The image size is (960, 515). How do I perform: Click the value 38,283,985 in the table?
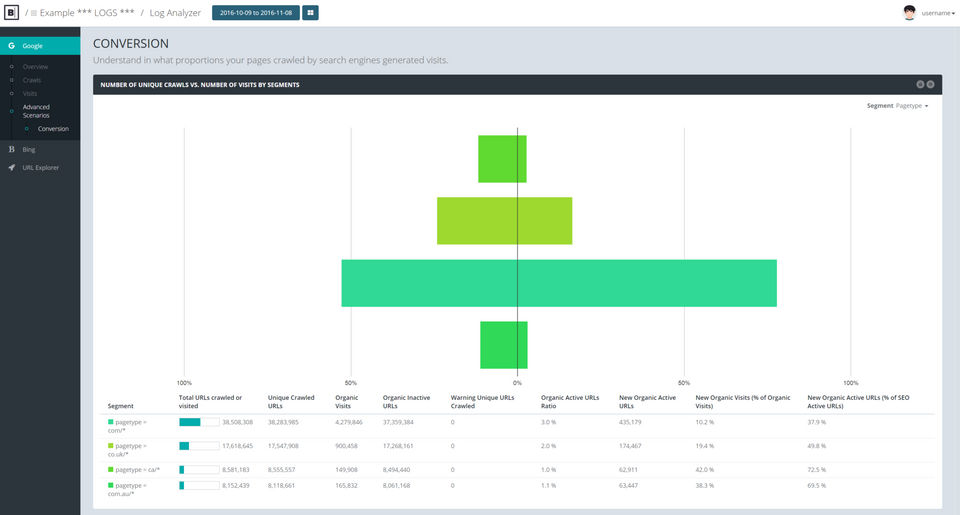pos(283,422)
